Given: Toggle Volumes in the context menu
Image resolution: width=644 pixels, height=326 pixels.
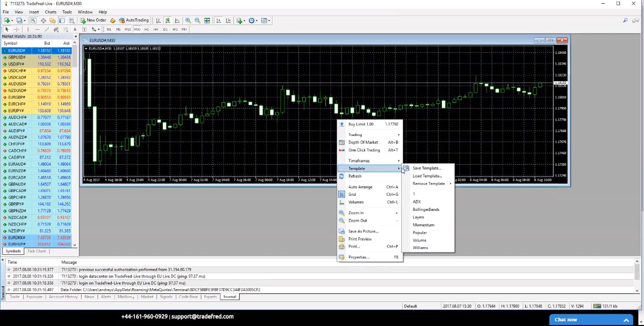Looking at the screenshot, I should tap(369, 202).
